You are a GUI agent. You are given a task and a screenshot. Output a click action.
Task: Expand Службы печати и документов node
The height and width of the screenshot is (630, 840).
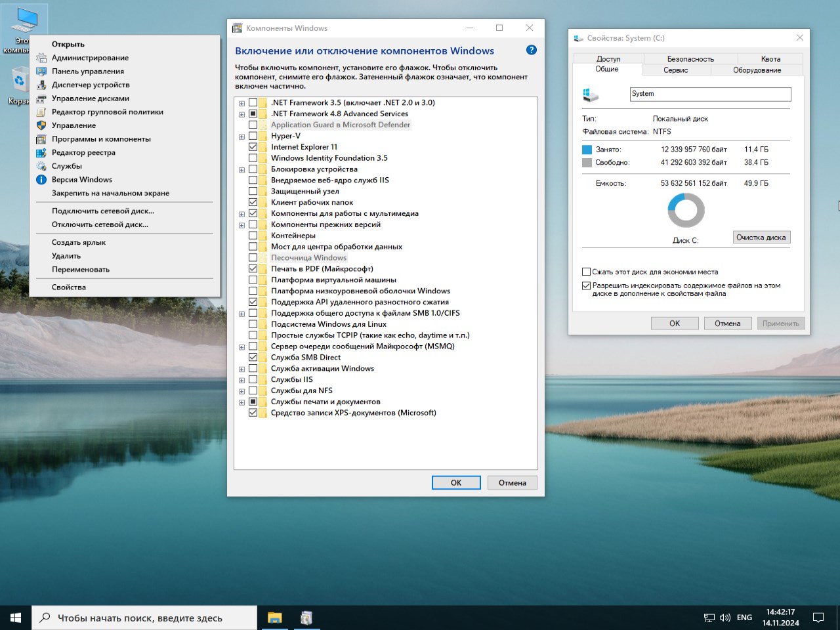pyautogui.click(x=242, y=402)
